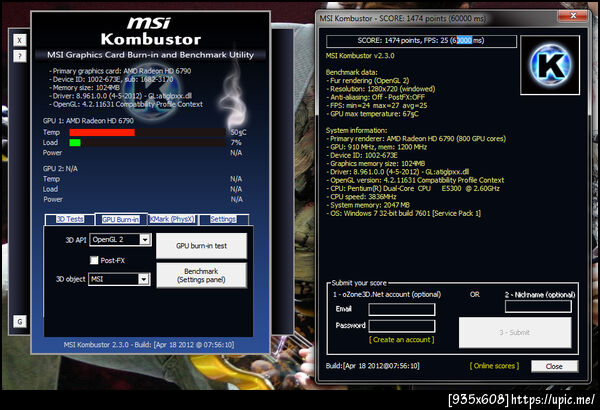
Task: Click 'FPS: min=24 max=27 avg=25' line
Action: pos(378,106)
